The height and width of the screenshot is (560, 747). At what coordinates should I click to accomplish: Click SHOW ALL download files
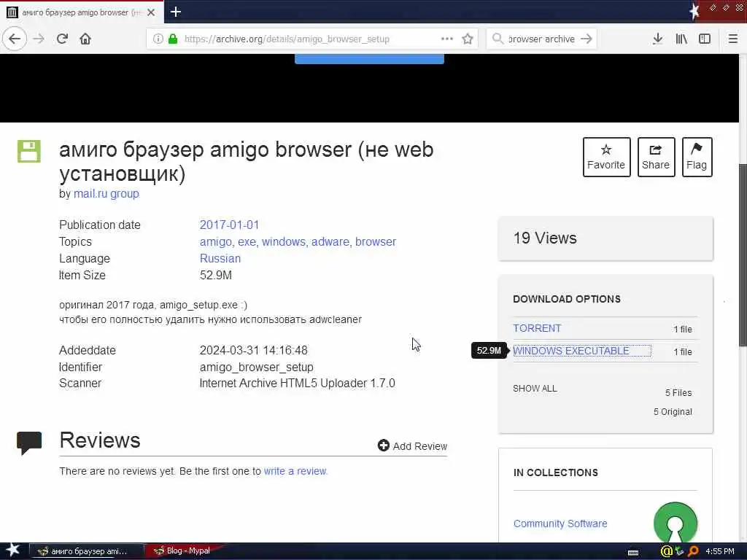535,389
